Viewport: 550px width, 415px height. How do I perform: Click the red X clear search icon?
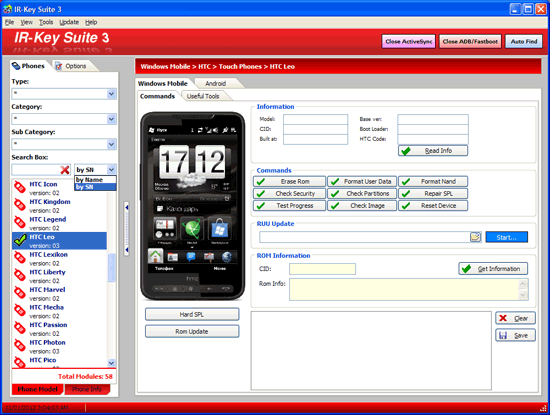65,170
